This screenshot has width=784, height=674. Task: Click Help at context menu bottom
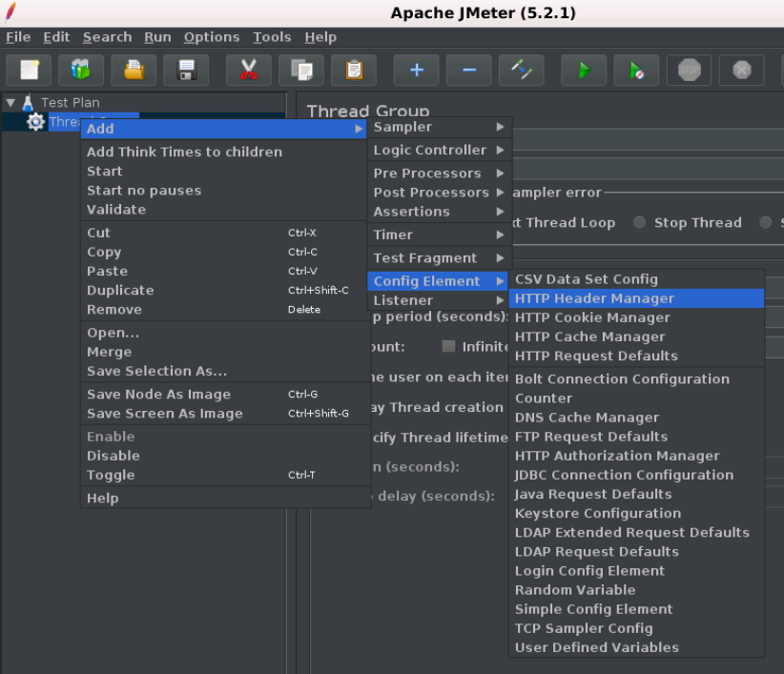point(225,499)
